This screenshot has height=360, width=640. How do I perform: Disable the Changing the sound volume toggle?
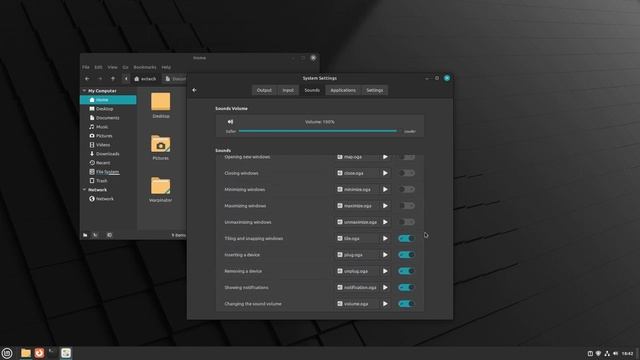pos(407,304)
